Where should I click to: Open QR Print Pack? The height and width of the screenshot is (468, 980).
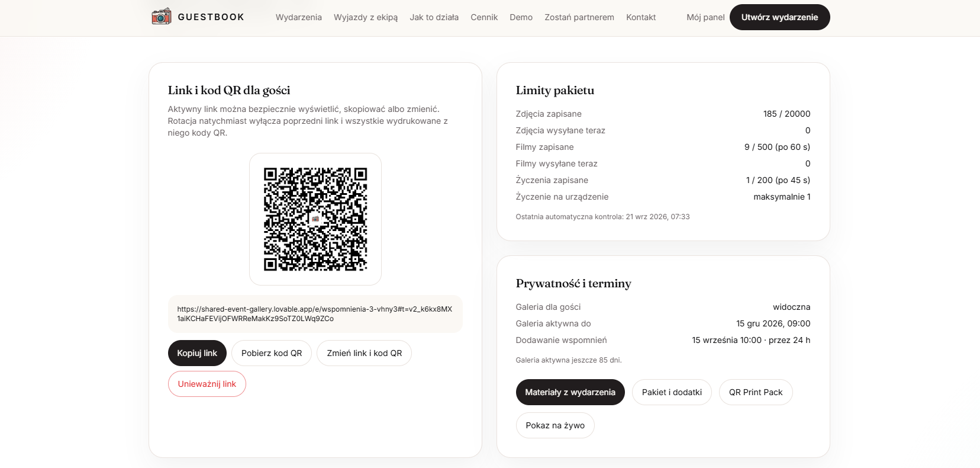[756, 392]
